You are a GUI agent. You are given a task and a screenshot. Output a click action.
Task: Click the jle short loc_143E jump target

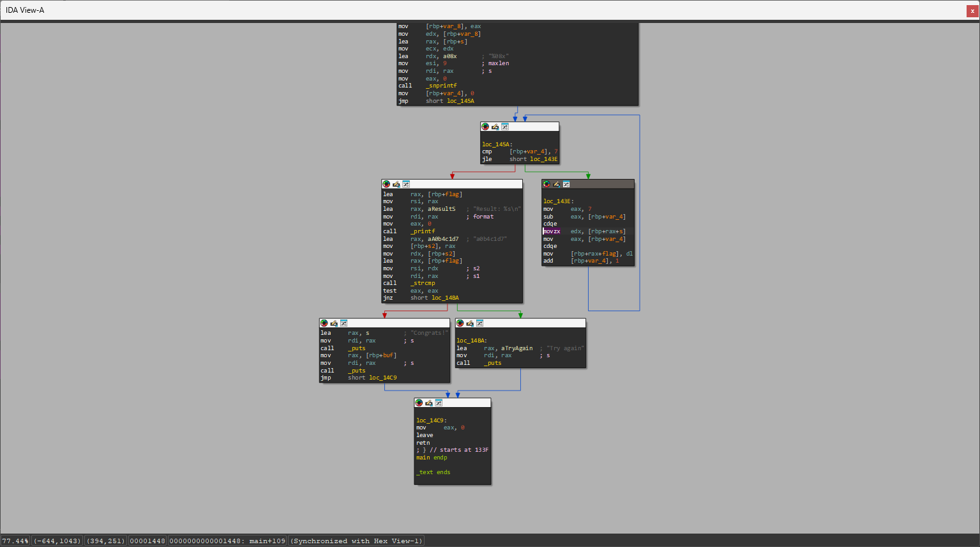click(543, 159)
